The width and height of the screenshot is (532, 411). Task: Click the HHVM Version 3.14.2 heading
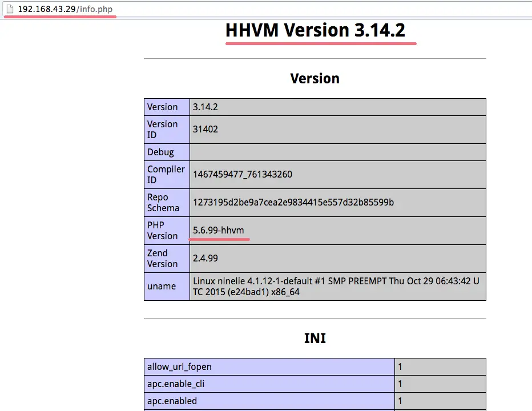pyautogui.click(x=315, y=30)
